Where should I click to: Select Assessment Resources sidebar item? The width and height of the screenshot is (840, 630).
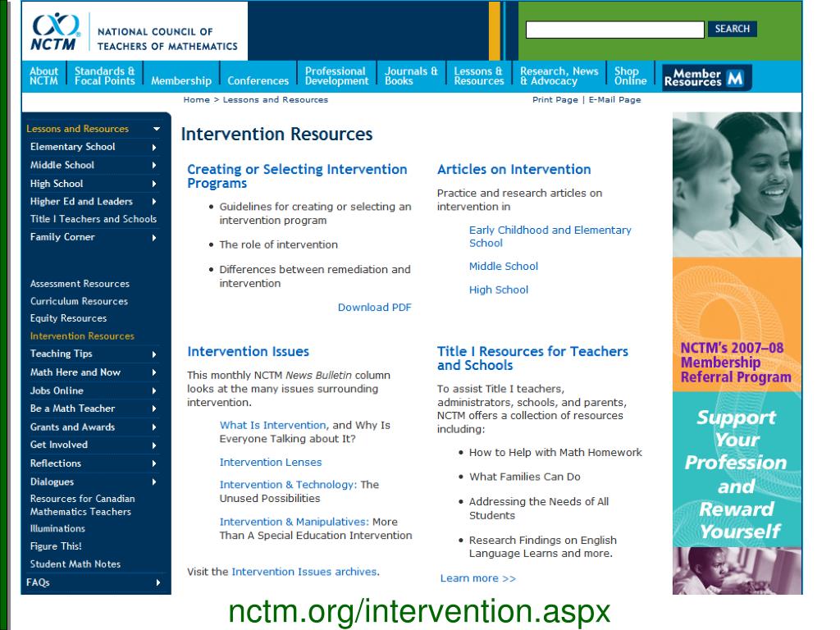[80, 284]
